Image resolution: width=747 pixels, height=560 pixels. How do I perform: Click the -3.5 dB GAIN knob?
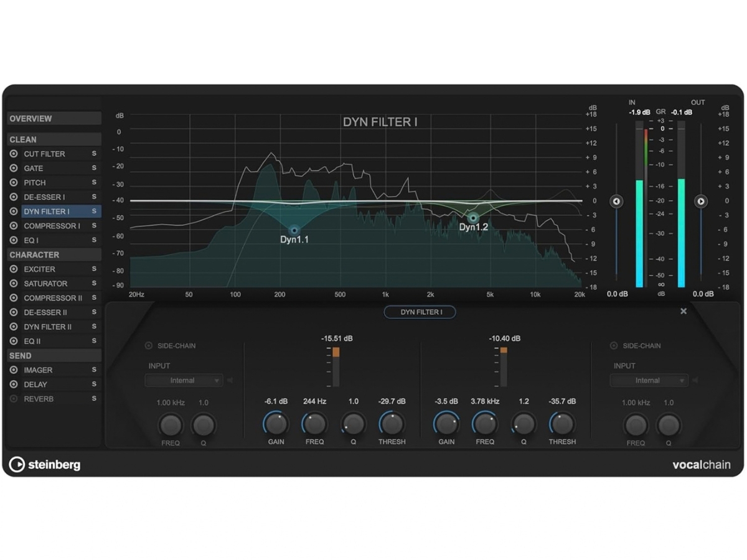(446, 424)
